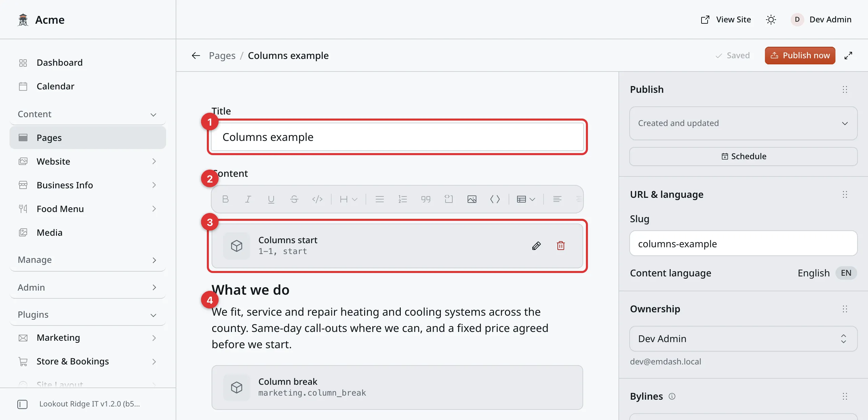Viewport: 868px width, 420px height.
Task: Insert an image via toolbar
Action: [472, 199]
